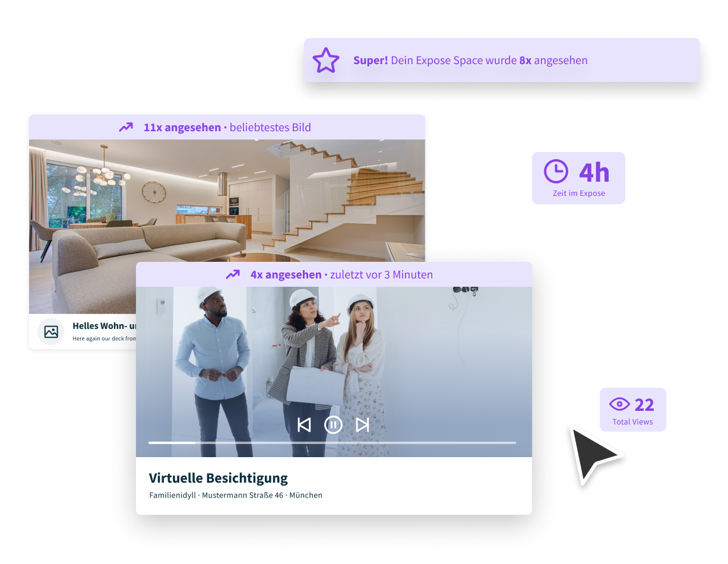Click the eye icon next to 22
The width and height of the screenshot is (728, 564).
619,404
